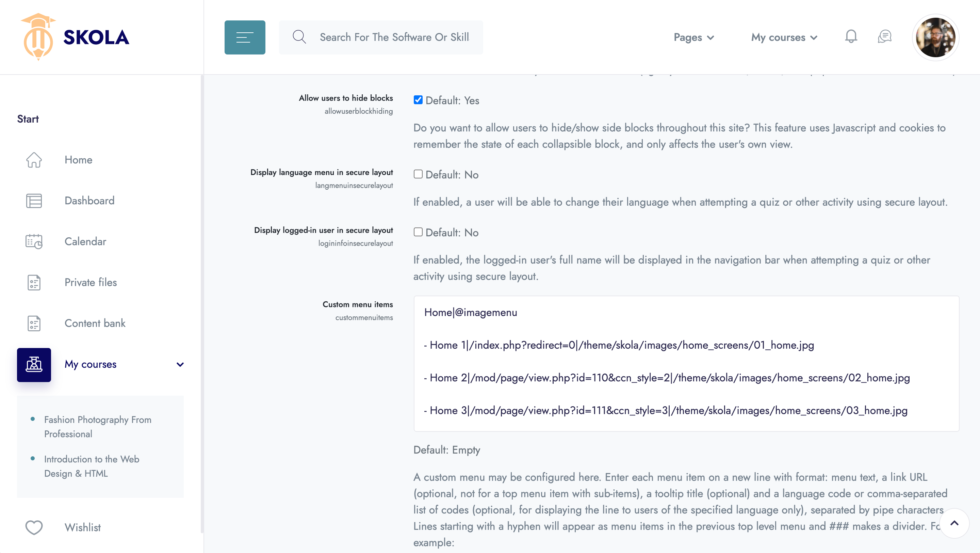
Task: Click the Home house icon in sidebar
Action: pos(34,160)
